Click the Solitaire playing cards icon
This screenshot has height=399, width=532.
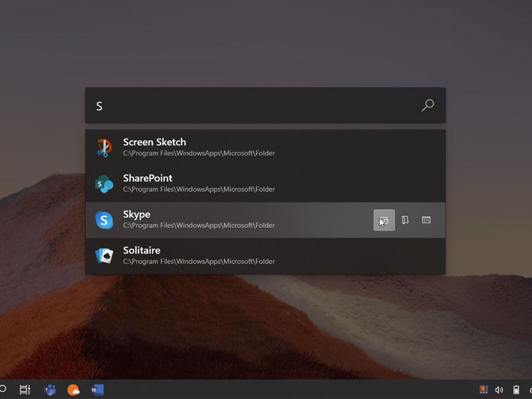coord(104,256)
